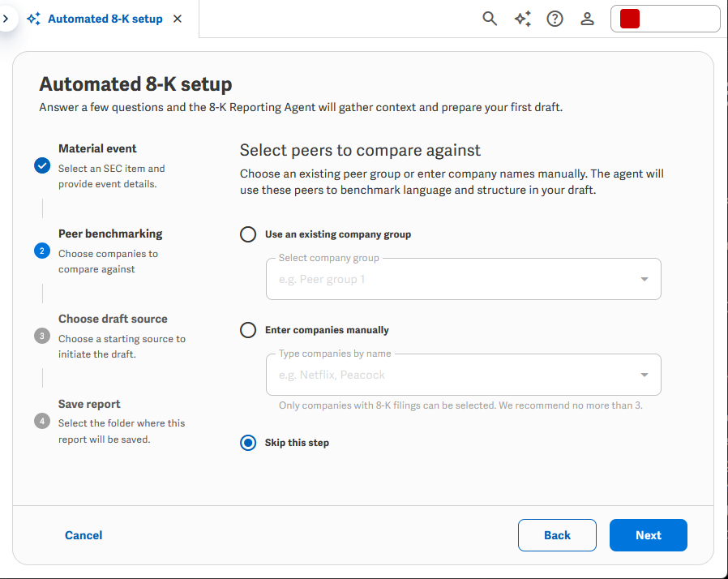Image resolution: width=728 pixels, height=579 pixels.
Task: Expand the left sidebar chevron
Action: (x=6, y=19)
